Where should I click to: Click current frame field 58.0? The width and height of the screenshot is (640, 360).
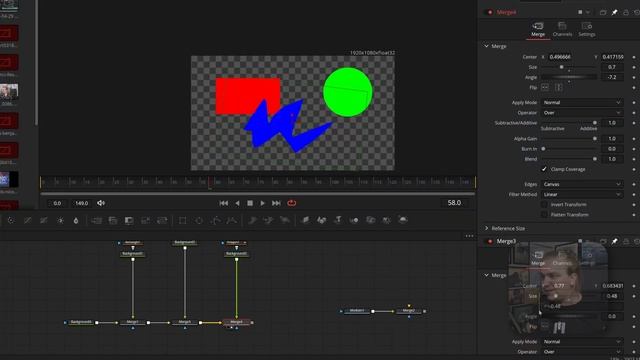(x=454, y=203)
